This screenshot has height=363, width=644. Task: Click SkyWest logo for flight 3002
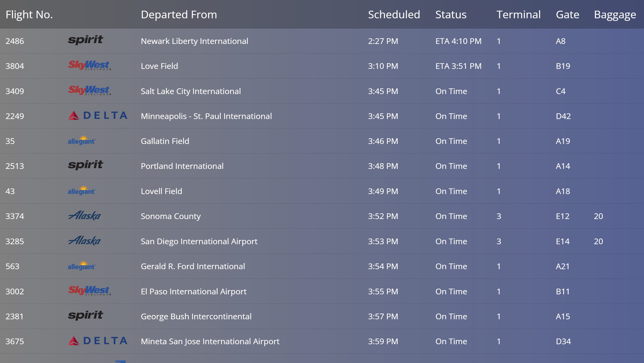89,291
